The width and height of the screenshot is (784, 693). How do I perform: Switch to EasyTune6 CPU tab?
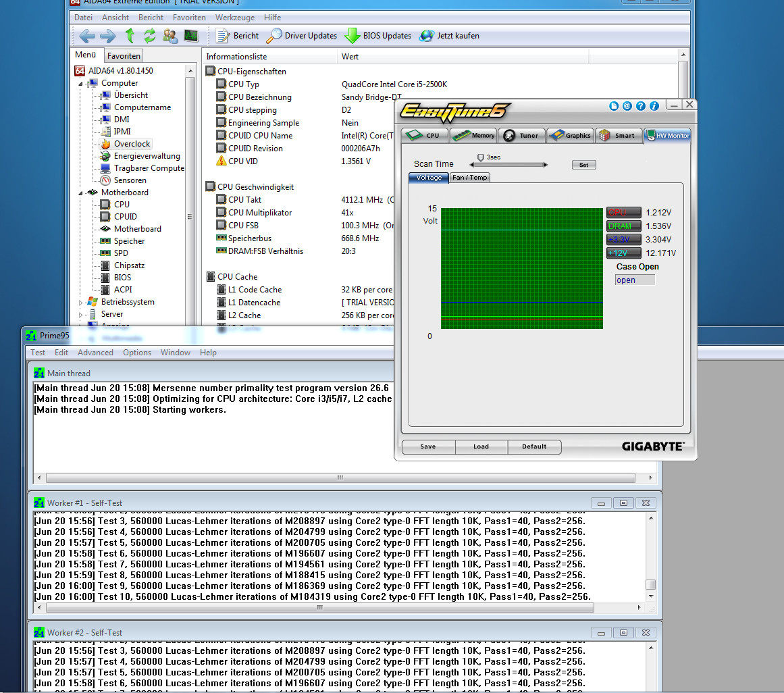pos(425,136)
